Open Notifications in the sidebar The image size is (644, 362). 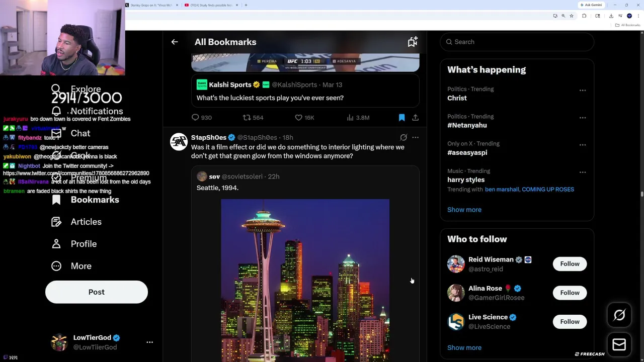click(87, 111)
